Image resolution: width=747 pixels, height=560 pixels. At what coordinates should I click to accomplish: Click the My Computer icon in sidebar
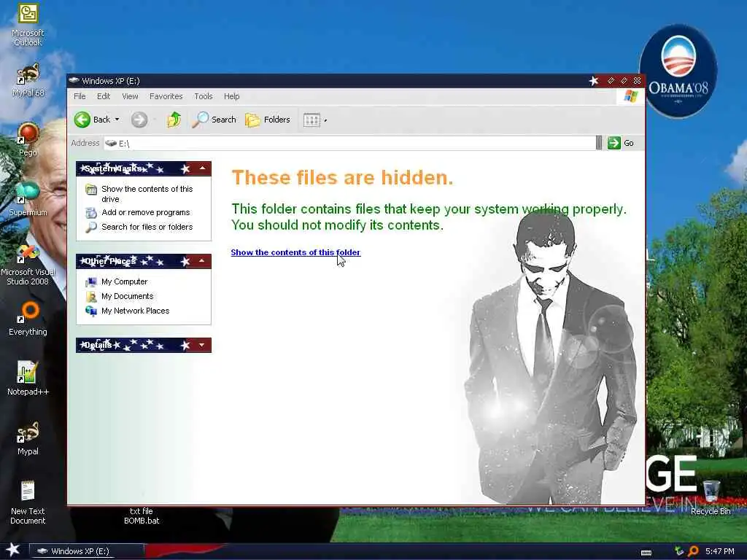(91, 282)
